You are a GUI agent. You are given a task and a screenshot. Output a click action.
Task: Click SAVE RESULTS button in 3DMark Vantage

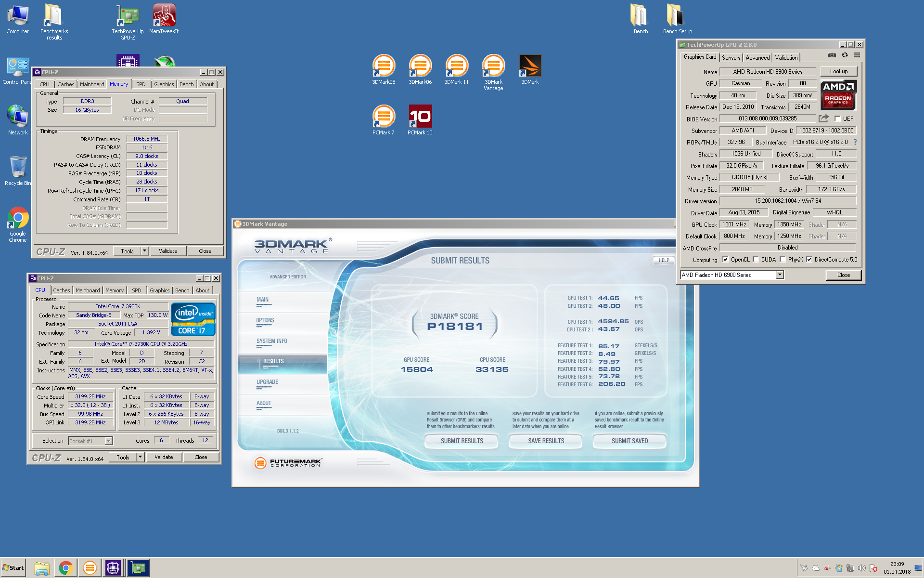[x=546, y=441]
